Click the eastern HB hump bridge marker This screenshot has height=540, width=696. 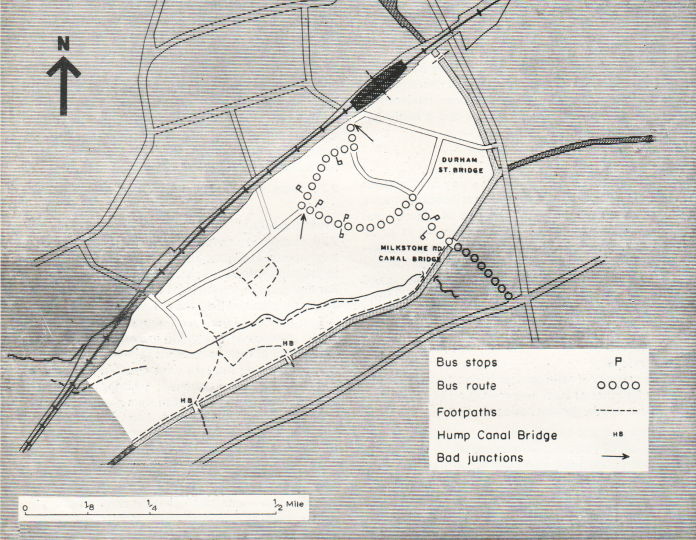pos(288,345)
